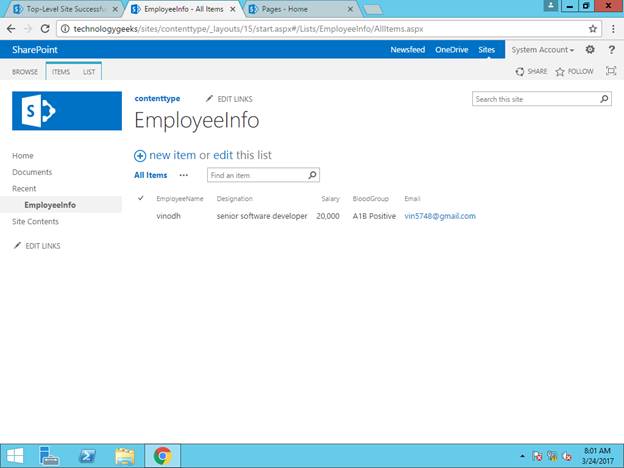
Task: Open Server Manager from taskbar
Action: coord(49,456)
